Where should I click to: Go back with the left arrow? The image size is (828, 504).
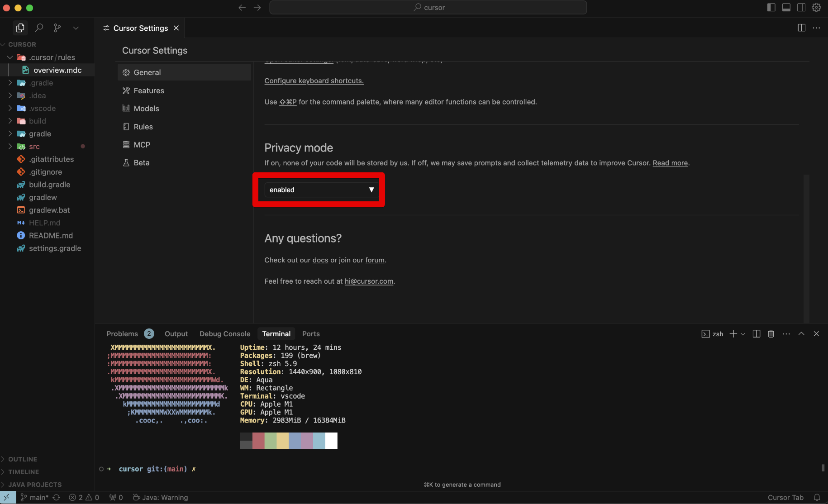click(242, 8)
